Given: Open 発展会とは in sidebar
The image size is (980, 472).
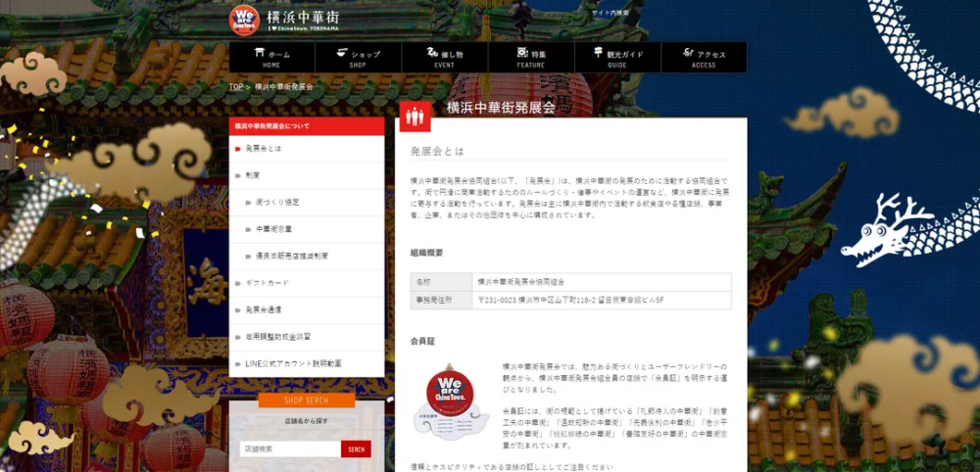Looking at the screenshot, I should [x=307, y=149].
